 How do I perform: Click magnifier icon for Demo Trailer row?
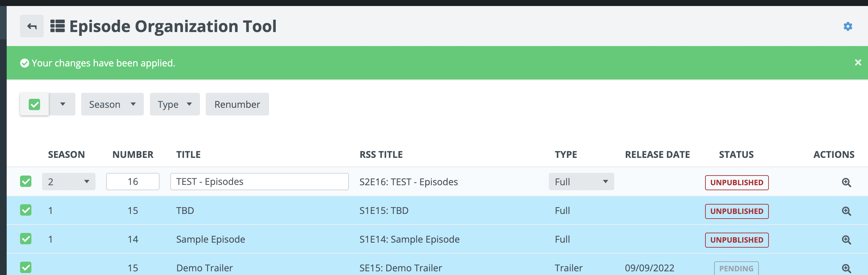(x=846, y=268)
